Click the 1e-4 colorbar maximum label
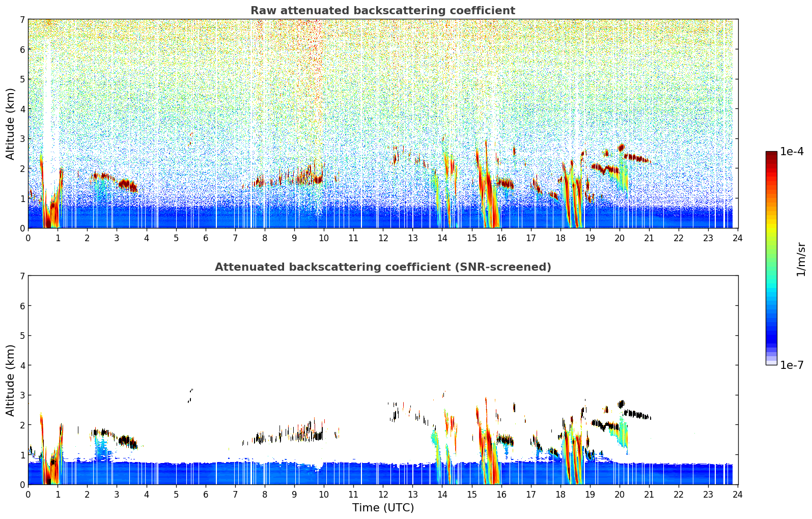 tap(792, 152)
